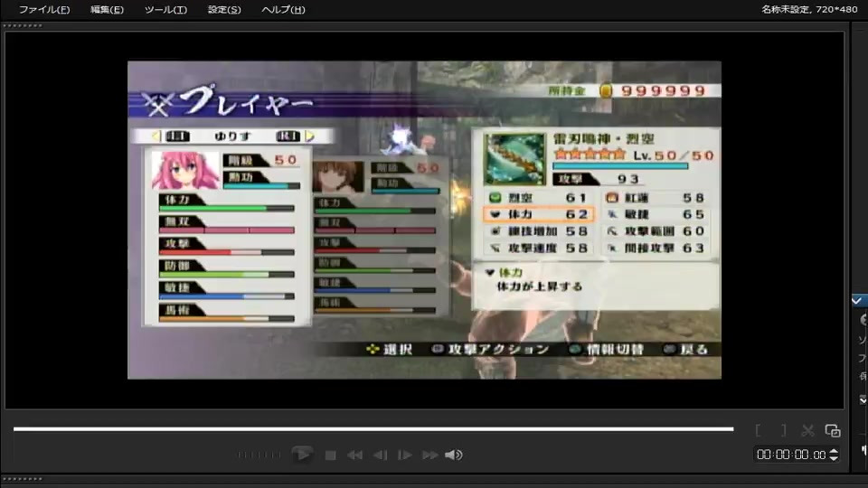Set mark-out with right bracket button
The height and width of the screenshot is (488, 868).
point(783,430)
